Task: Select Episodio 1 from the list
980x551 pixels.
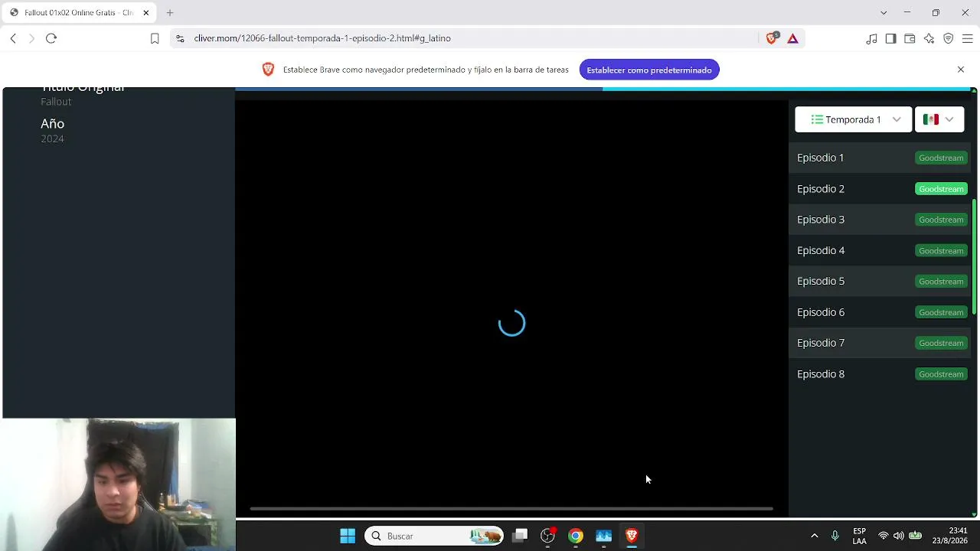Action: pyautogui.click(x=821, y=158)
